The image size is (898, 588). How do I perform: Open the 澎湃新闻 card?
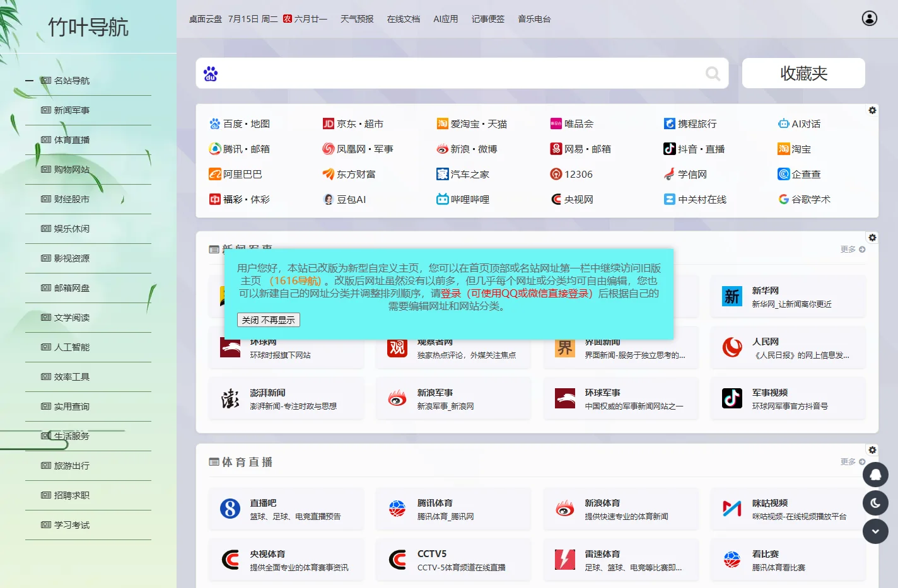click(286, 398)
